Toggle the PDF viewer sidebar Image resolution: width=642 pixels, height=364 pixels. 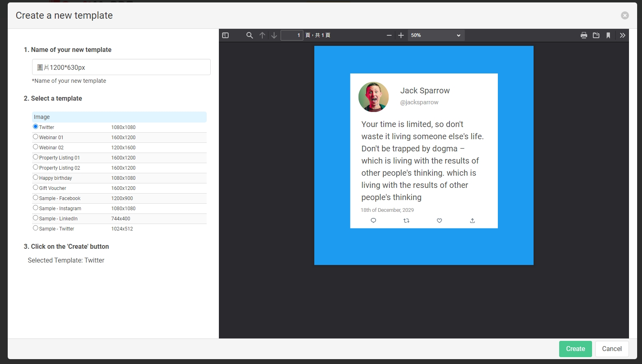[225, 35]
